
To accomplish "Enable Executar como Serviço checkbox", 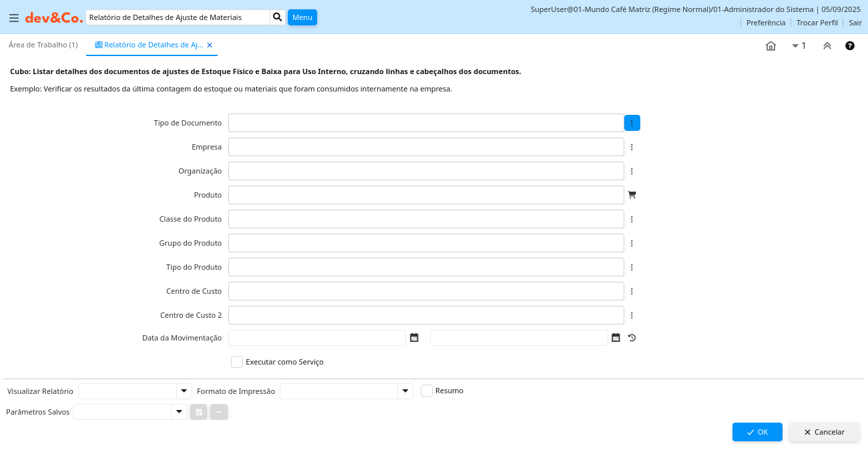I will tap(237, 362).
